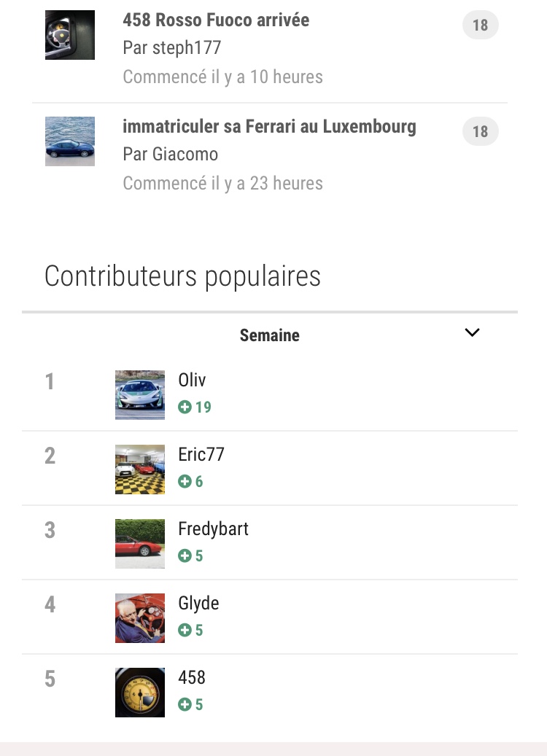The height and width of the screenshot is (756, 547).
Task: Click the steering wheel topic thumbnail
Action: coord(70,35)
